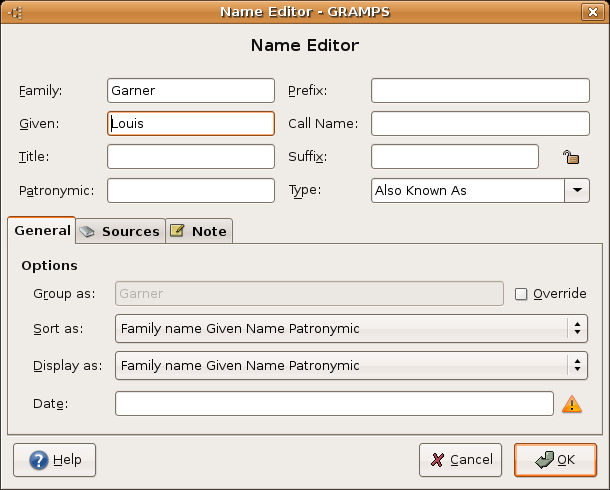
Task: Select the General tab
Action: pyautogui.click(x=42, y=230)
